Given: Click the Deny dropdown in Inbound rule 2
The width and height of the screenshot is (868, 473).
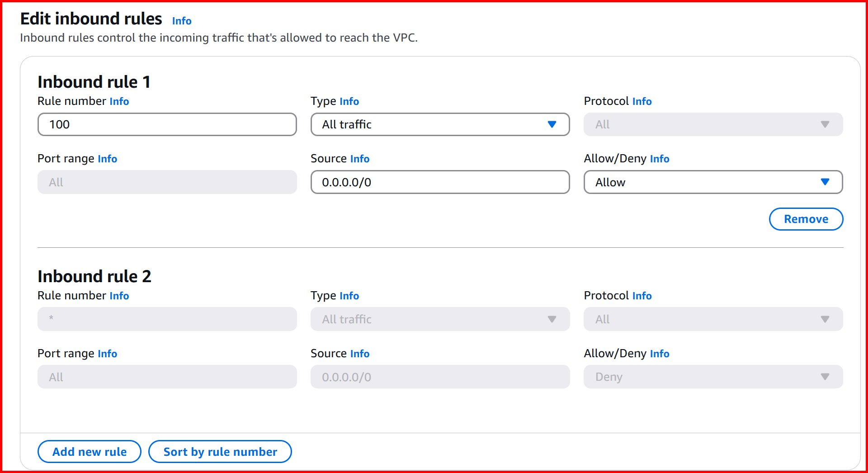Looking at the screenshot, I should (x=712, y=377).
